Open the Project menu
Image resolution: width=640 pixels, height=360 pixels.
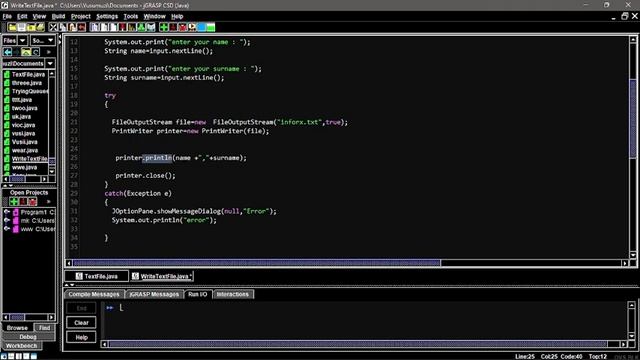coord(80,16)
